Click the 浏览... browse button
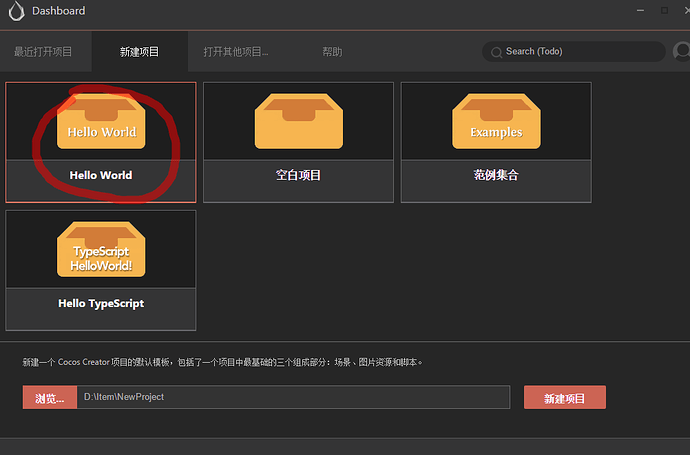Image resolution: width=690 pixels, height=455 pixels. 50,397
